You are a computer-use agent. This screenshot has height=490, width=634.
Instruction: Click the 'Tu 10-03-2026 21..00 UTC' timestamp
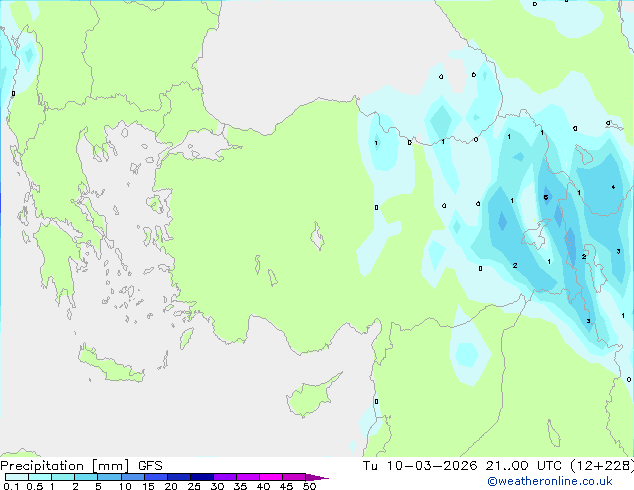click(462, 466)
